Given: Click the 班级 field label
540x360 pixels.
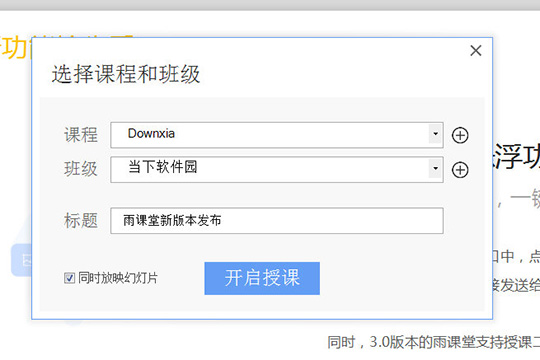Looking at the screenshot, I should click(x=81, y=169).
